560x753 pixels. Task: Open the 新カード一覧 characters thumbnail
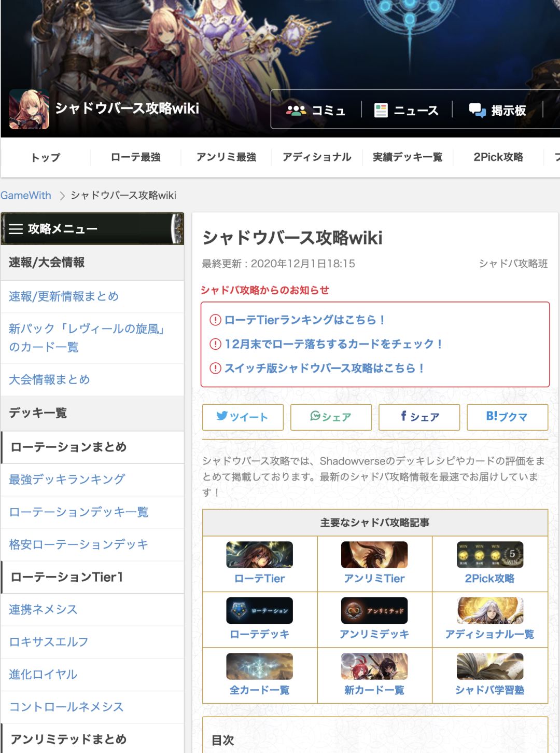coord(374,666)
